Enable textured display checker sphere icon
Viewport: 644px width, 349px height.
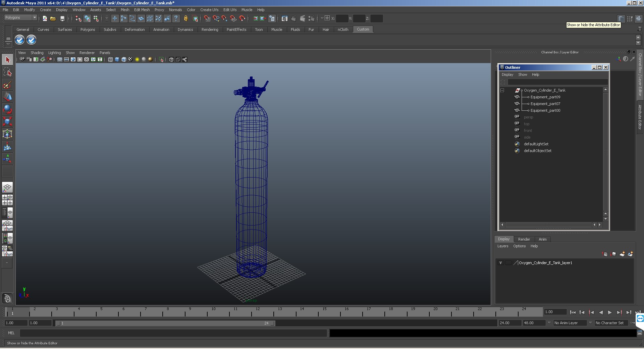(130, 59)
